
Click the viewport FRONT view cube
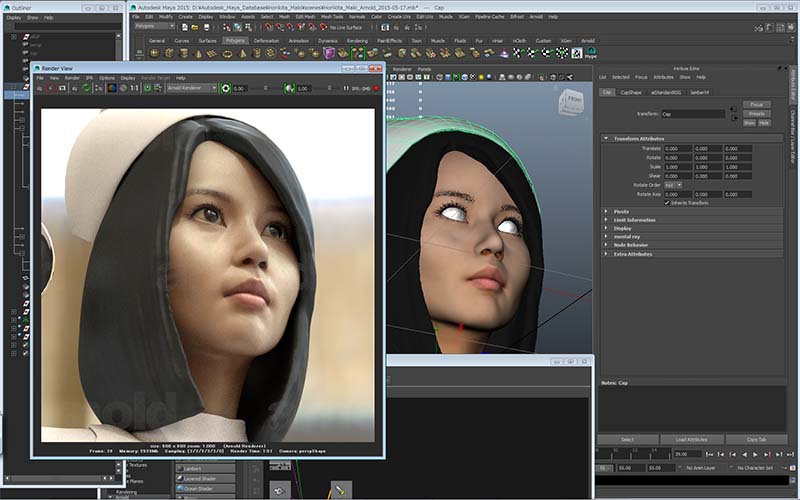pos(570,102)
